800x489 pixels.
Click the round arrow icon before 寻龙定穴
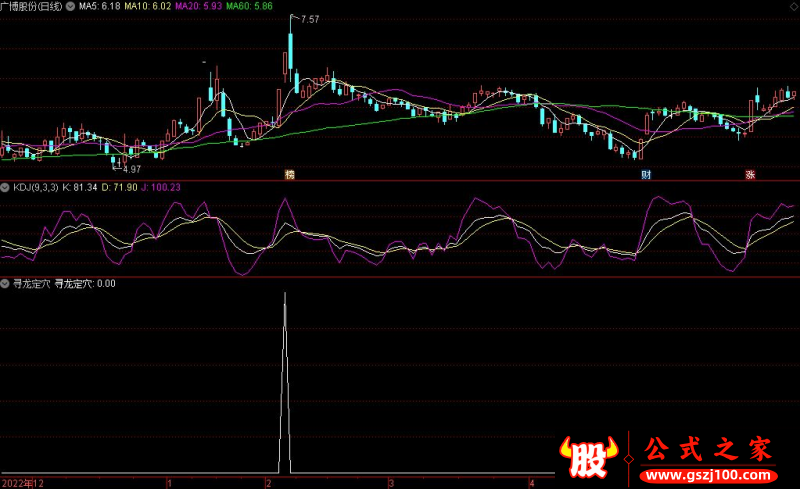(x=5, y=284)
